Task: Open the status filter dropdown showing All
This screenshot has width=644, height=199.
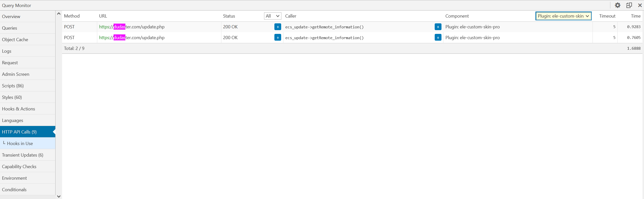Action: [x=272, y=16]
